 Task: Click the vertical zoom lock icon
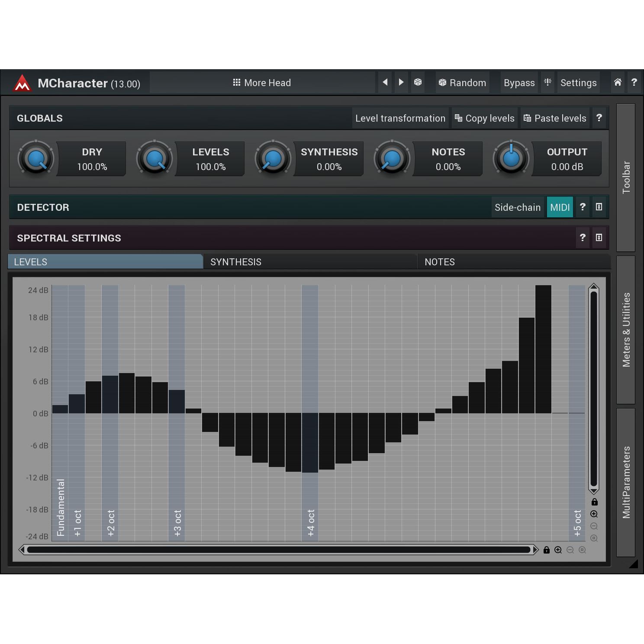coord(594,502)
